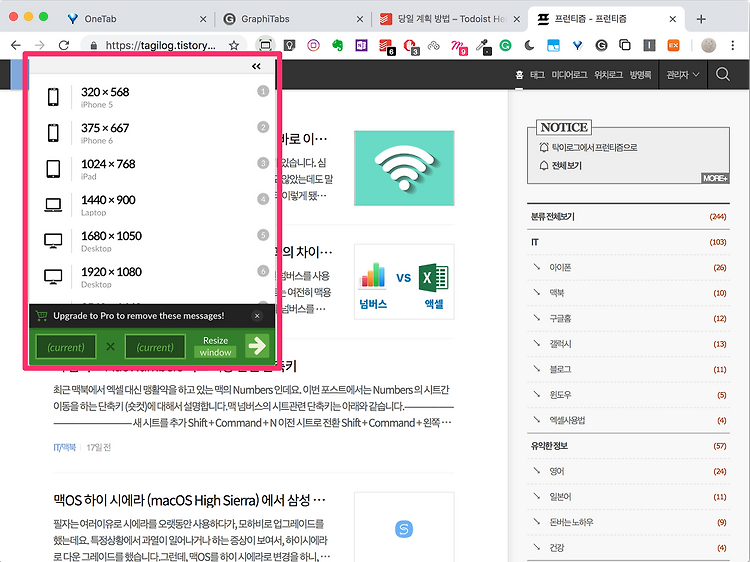The height and width of the screenshot is (562, 750).
Task: Click the dark gray bar extension icon
Action: click(649, 45)
